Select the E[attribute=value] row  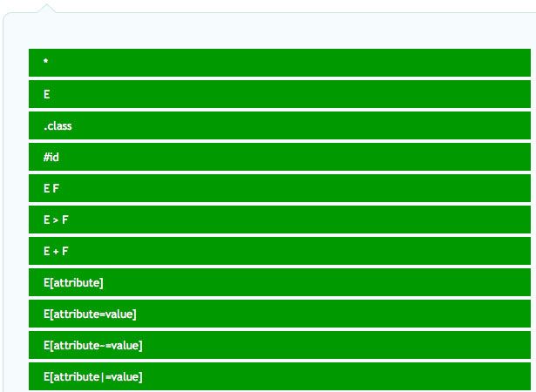pos(279,314)
